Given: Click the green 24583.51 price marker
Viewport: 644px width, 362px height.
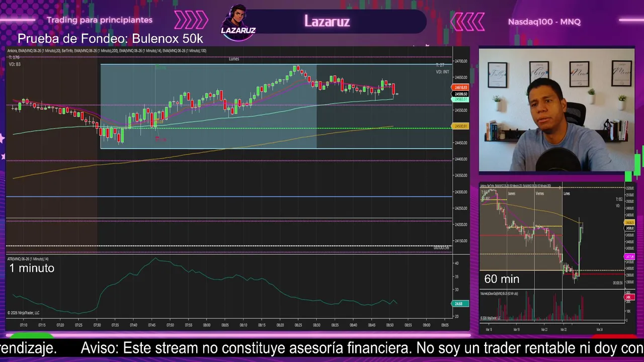Looking at the screenshot, I should coord(461,100).
